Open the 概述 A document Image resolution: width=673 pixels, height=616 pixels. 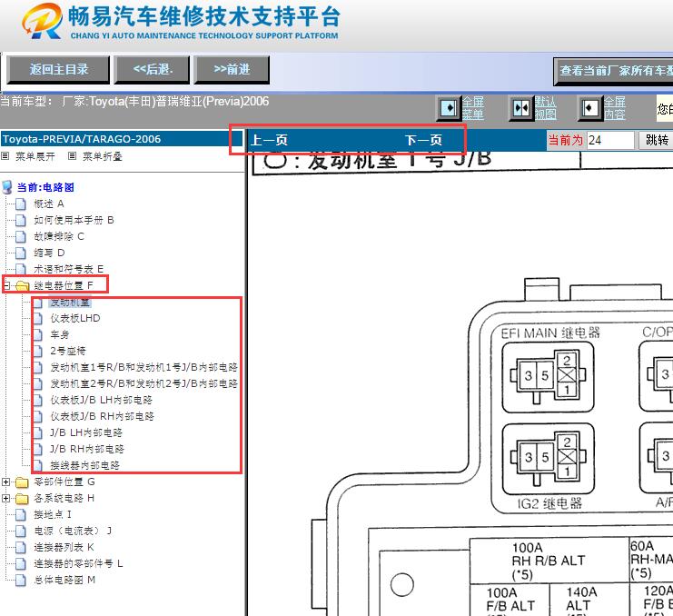(48, 204)
